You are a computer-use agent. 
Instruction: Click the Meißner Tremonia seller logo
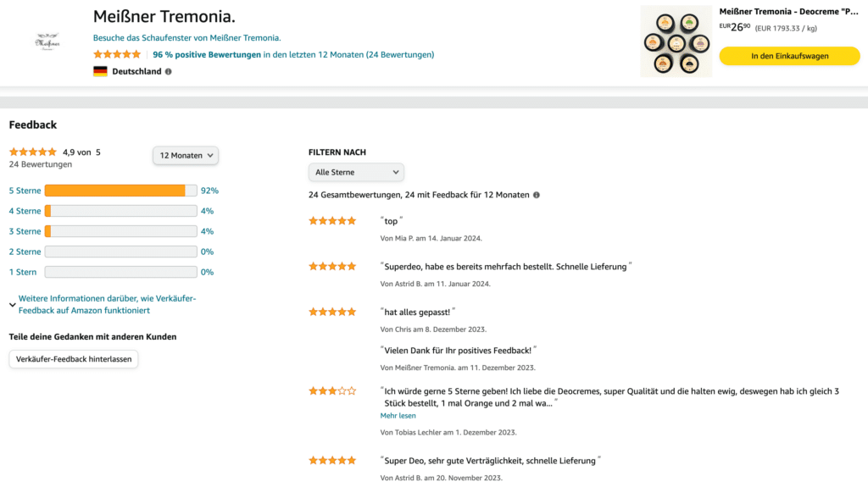click(x=47, y=42)
